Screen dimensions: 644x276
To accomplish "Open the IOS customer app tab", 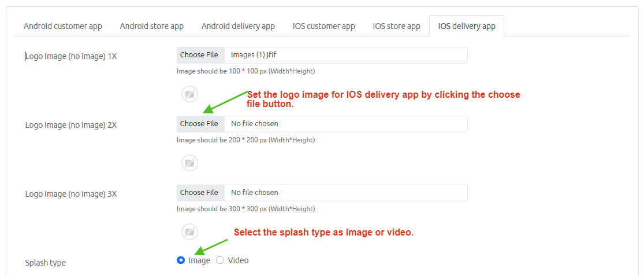I will (323, 26).
